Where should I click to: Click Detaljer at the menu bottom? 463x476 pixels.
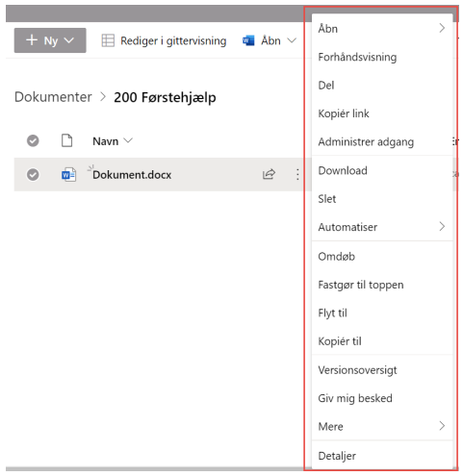click(x=382, y=456)
